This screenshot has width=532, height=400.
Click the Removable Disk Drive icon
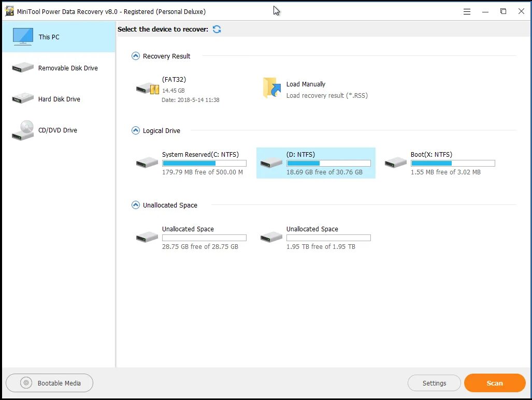[23, 68]
